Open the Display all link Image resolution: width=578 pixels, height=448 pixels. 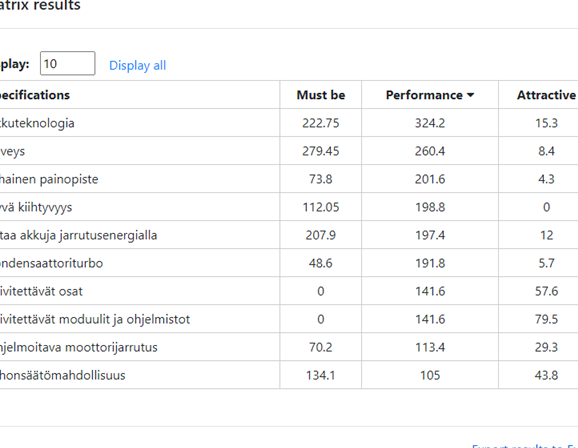pos(137,65)
